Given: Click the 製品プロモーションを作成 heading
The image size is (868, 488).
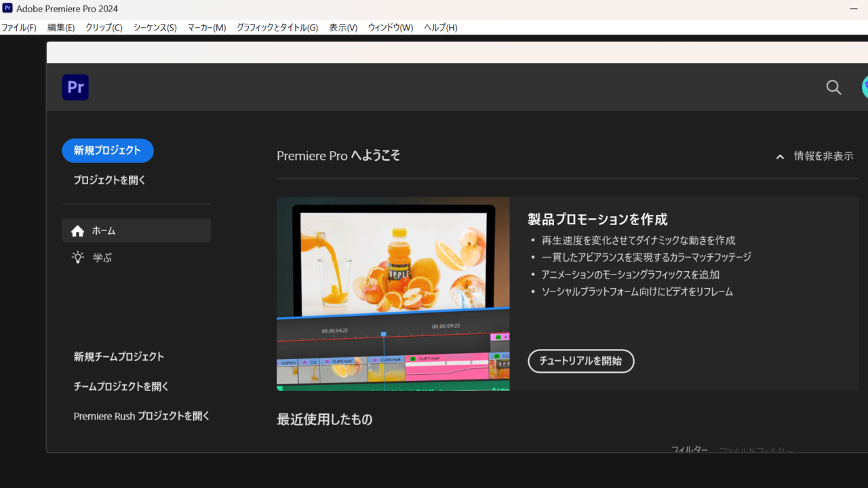Looking at the screenshot, I should [x=597, y=220].
